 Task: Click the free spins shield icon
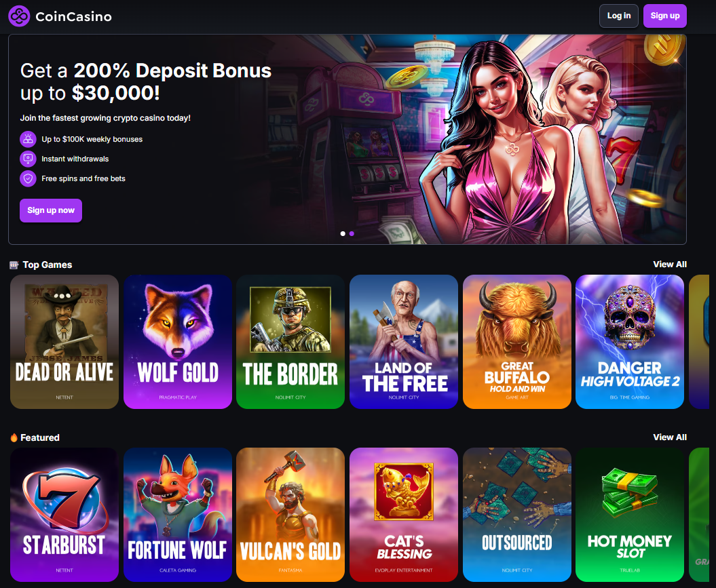tap(28, 178)
